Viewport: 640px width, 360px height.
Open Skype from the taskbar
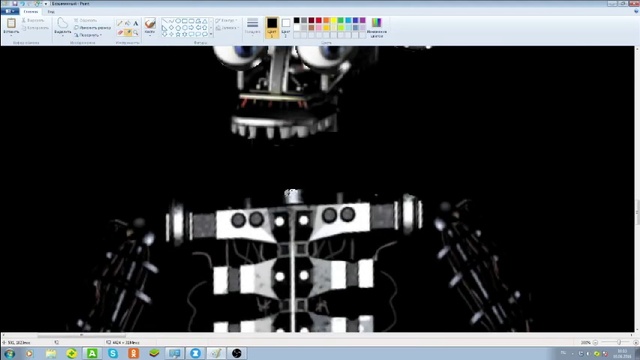(113, 353)
